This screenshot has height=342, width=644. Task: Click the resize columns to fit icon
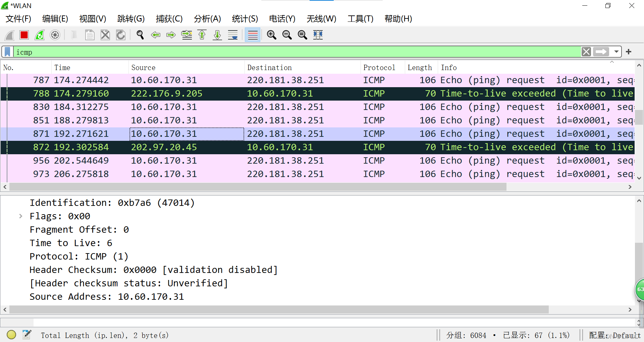(x=318, y=35)
